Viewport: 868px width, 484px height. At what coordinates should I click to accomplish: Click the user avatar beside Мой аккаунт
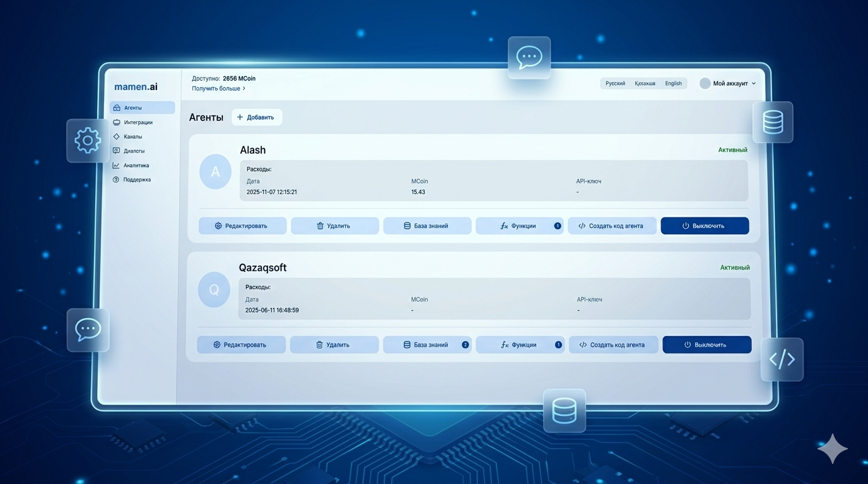click(705, 83)
